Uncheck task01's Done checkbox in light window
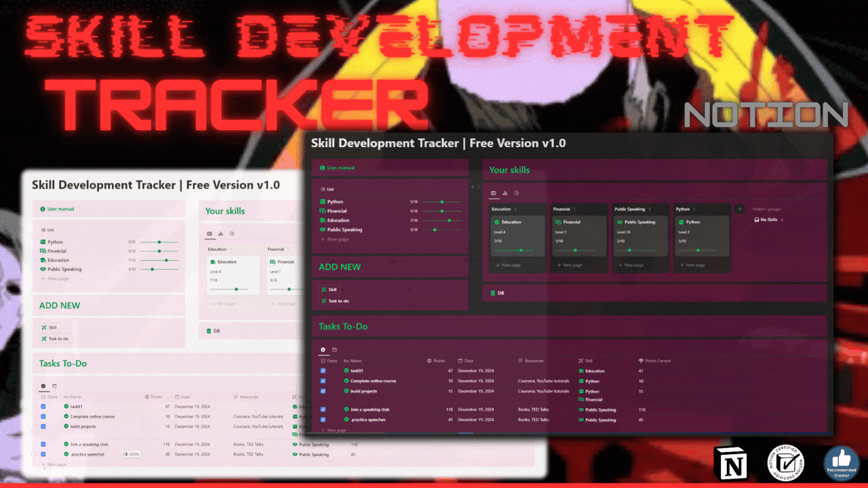The width and height of the screenshot is (868, 488). point(43,407)
